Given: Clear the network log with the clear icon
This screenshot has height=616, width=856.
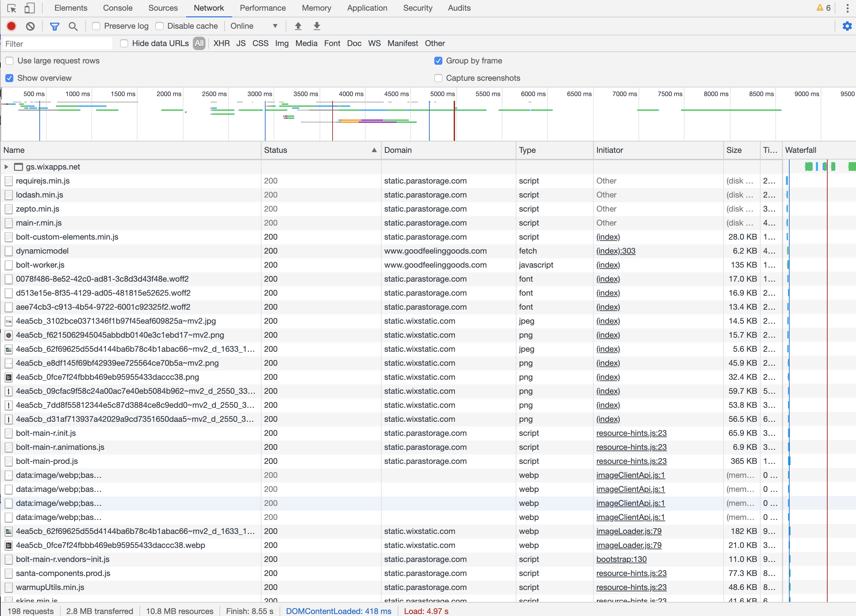Looking at the screenshot, I should 30,26.
